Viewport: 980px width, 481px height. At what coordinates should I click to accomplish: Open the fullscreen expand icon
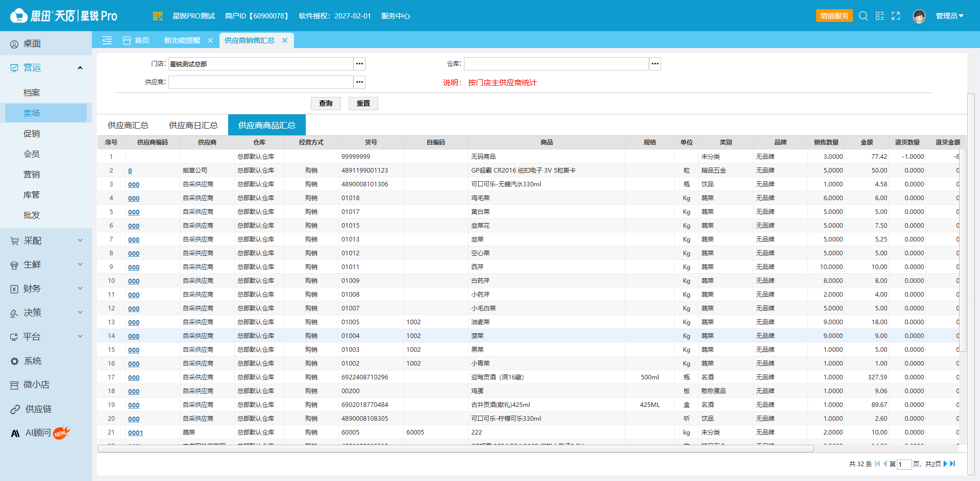tap(896, 16)
